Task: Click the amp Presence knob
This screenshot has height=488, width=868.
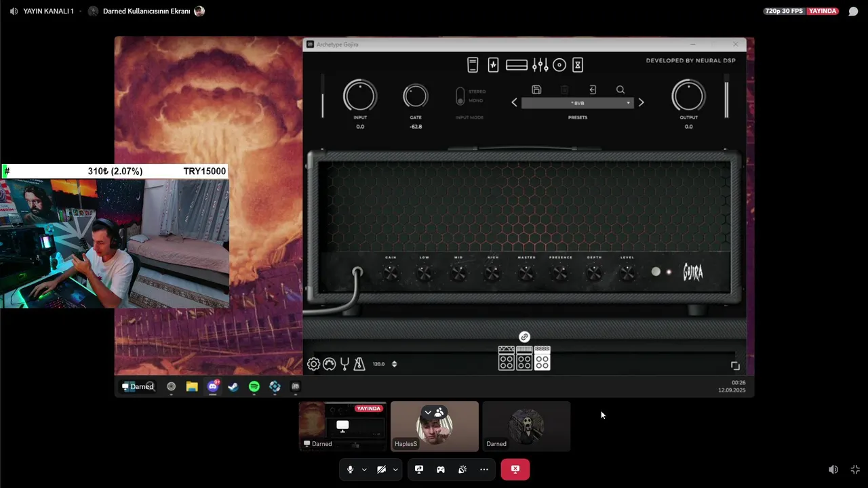Action: pos(560,273)
